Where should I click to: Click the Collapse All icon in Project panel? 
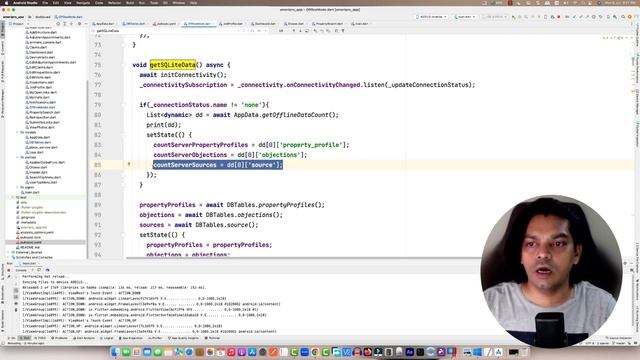coord(71,24)
